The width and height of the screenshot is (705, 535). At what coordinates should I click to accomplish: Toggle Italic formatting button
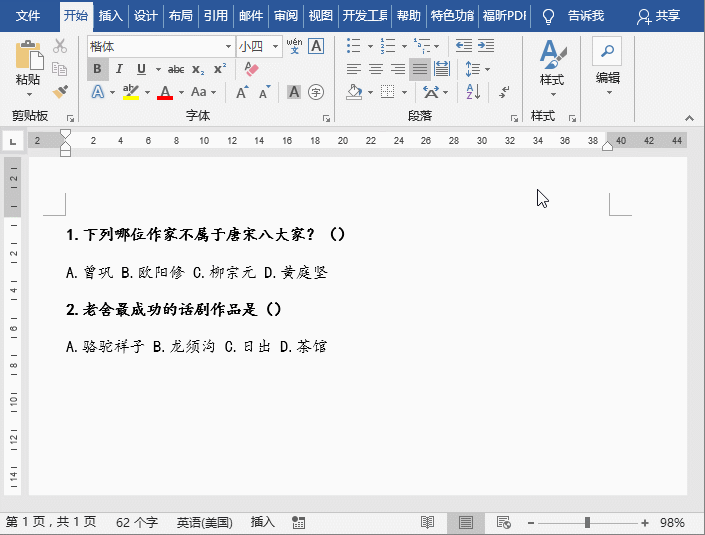coord(119,69)
